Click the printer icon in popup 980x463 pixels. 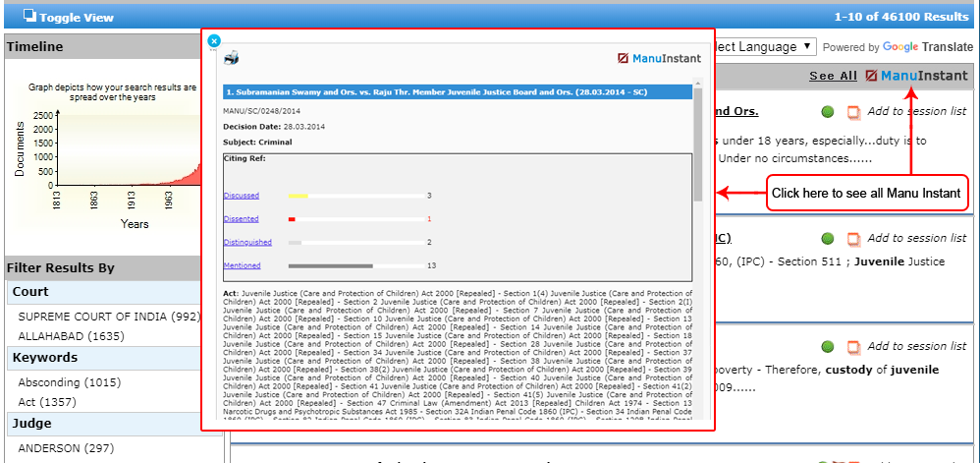(x=231, y=58)
